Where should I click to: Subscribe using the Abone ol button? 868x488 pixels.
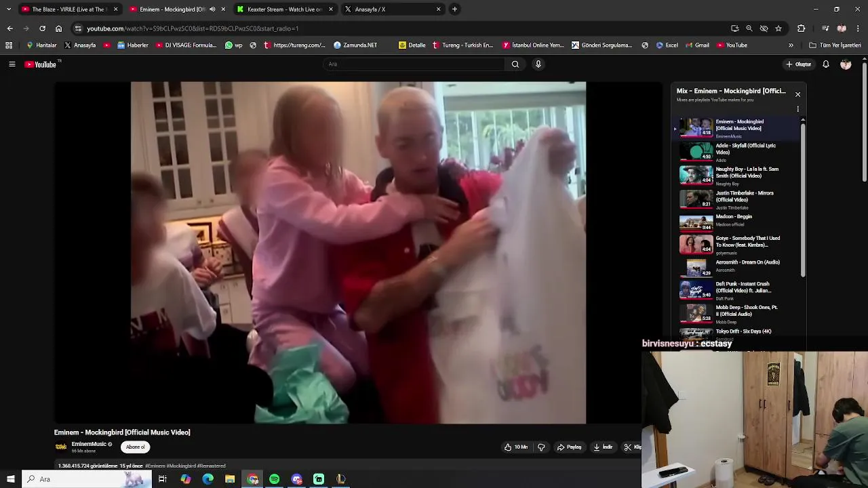pos(135,447)
